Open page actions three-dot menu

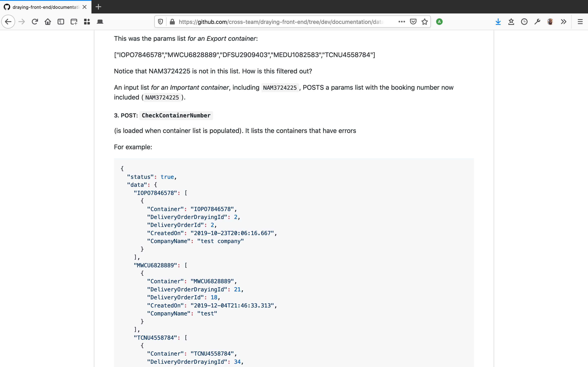pyautogui.click(x=402, y=22)
